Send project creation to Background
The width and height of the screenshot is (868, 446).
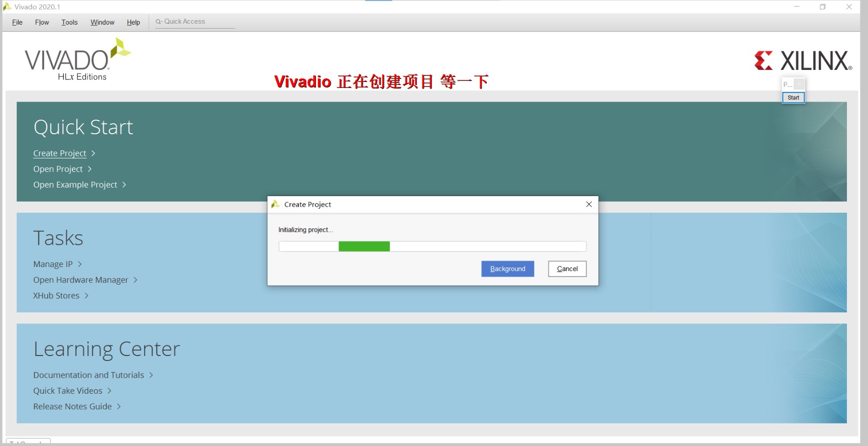[507, 269]
